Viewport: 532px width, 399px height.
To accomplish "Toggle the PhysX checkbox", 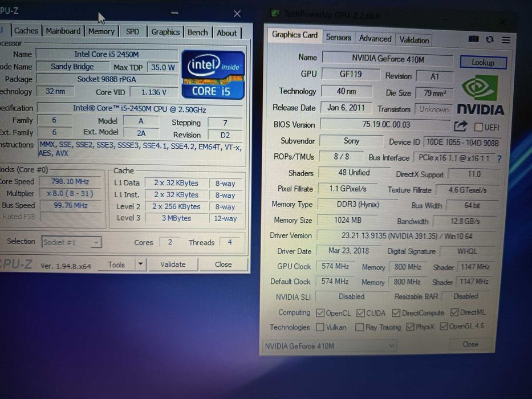I will click(x=410, y=327).
